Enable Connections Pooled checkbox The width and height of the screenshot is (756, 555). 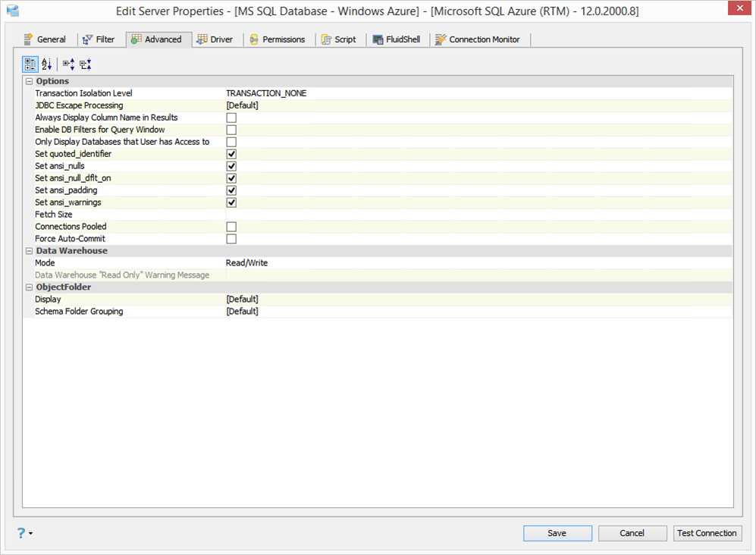point(231,227)
